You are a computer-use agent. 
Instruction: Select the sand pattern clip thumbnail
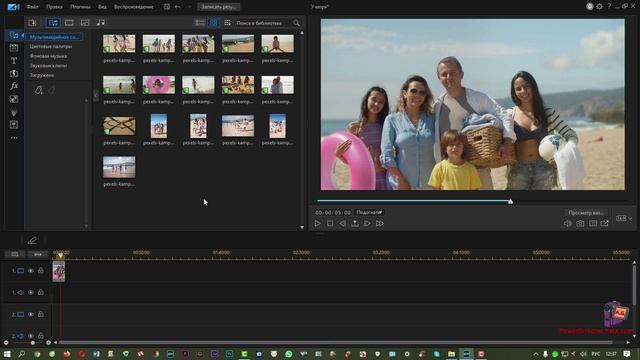click(119, 126)
